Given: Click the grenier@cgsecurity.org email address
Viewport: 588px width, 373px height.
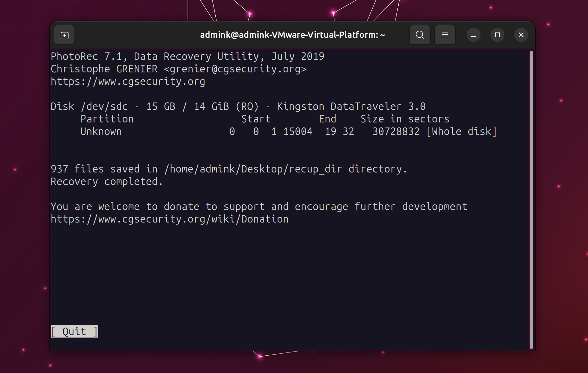Looking at the screenshot, I should (x=235, y=69).
